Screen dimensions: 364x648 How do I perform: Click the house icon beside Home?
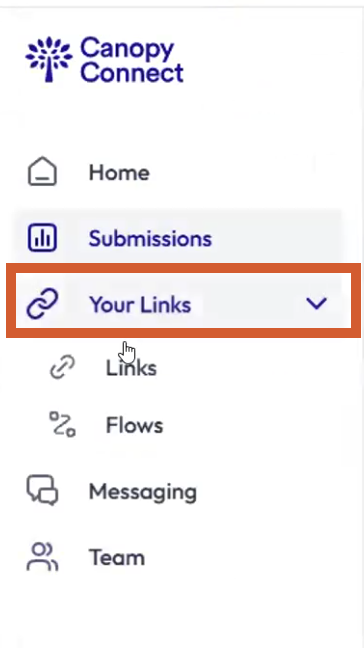pos(42,172)
